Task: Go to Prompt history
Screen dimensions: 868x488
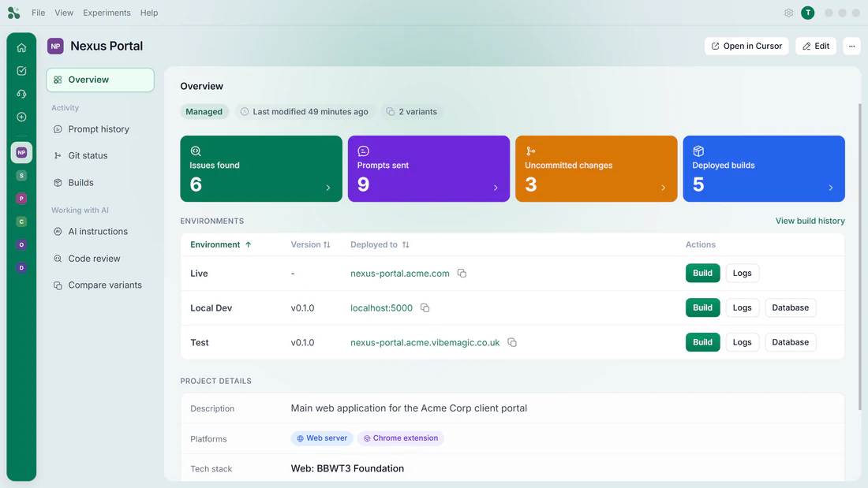Action: click(100, 129)
